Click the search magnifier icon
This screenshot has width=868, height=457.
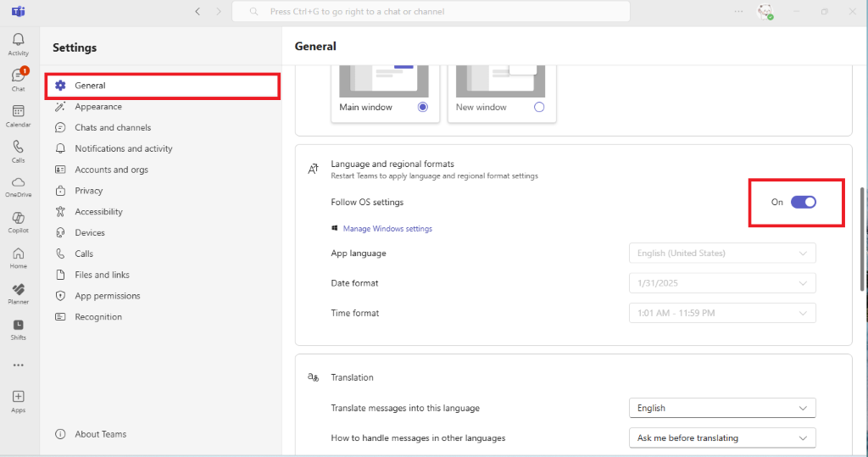click(x=253, y=11)
